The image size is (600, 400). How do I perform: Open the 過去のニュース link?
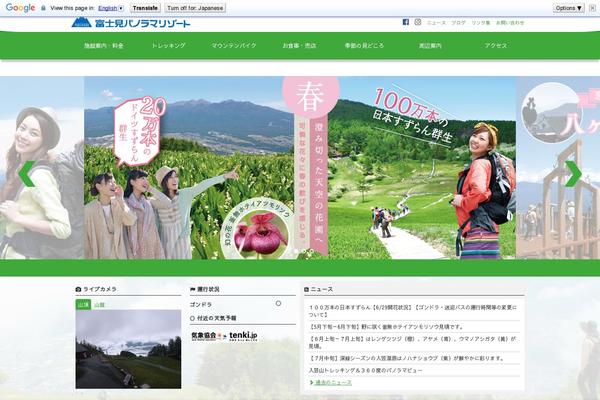tap(333, 382)
